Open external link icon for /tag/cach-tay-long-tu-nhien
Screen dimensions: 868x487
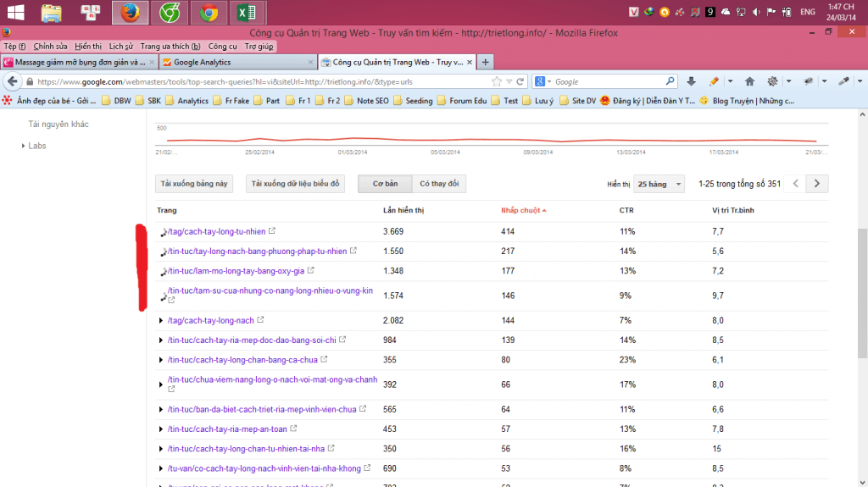pos(272,230)
